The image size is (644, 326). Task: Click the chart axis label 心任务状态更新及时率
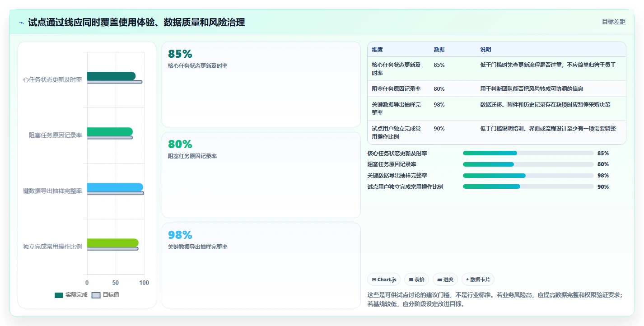(x=53, y=79)
